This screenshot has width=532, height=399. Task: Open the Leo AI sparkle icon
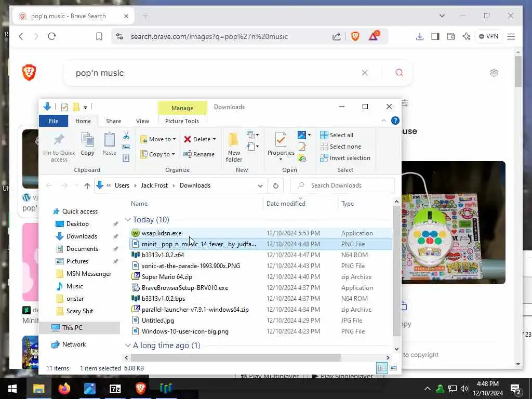[467, 36]
